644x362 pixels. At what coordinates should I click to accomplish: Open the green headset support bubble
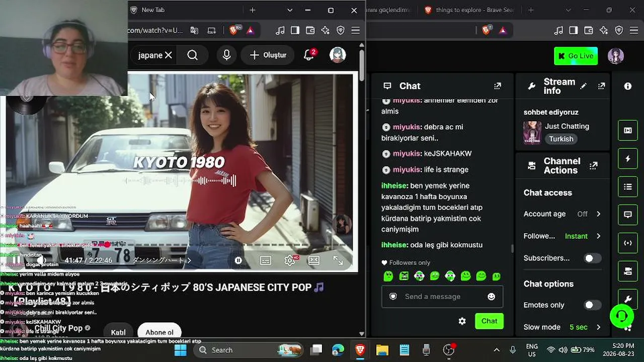pos(622,316)
